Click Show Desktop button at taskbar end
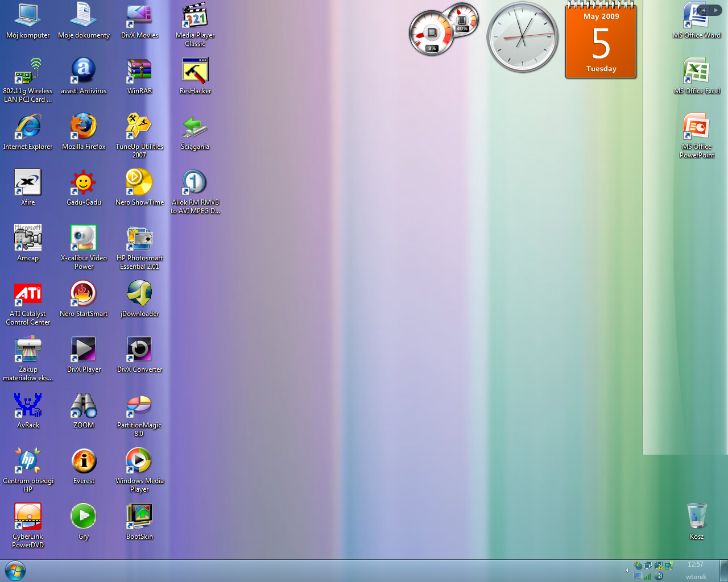 point(723,571)
